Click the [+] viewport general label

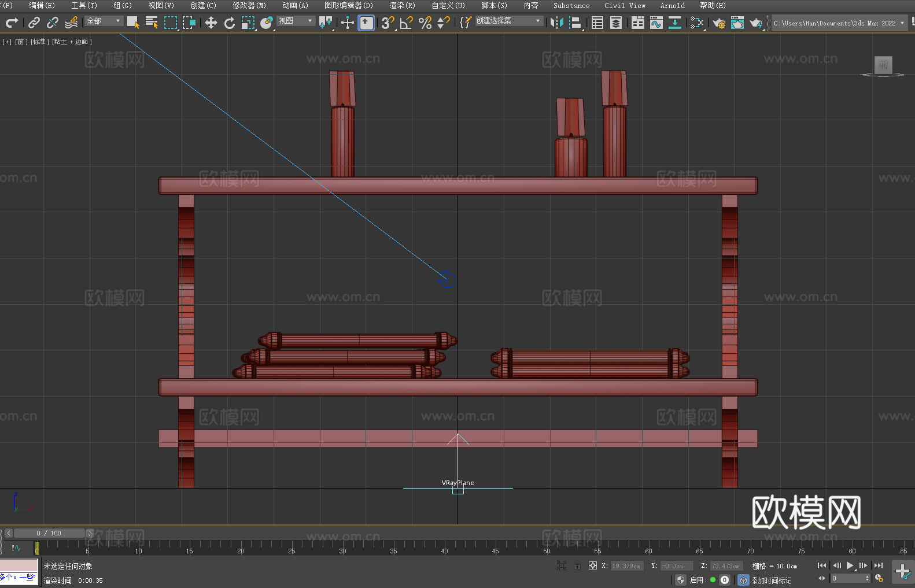[7, 42]
